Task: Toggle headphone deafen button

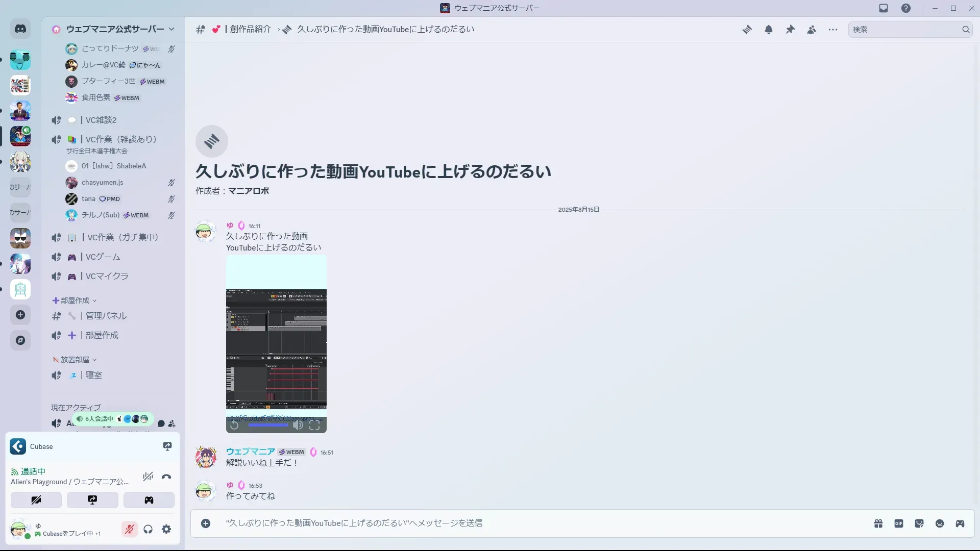Action: click(x=148, y=529)
